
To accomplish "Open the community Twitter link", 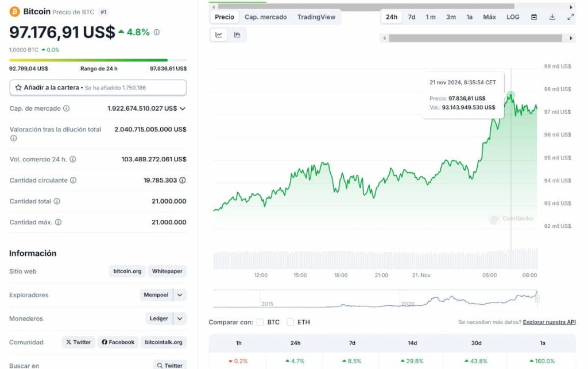I will 78,342.
